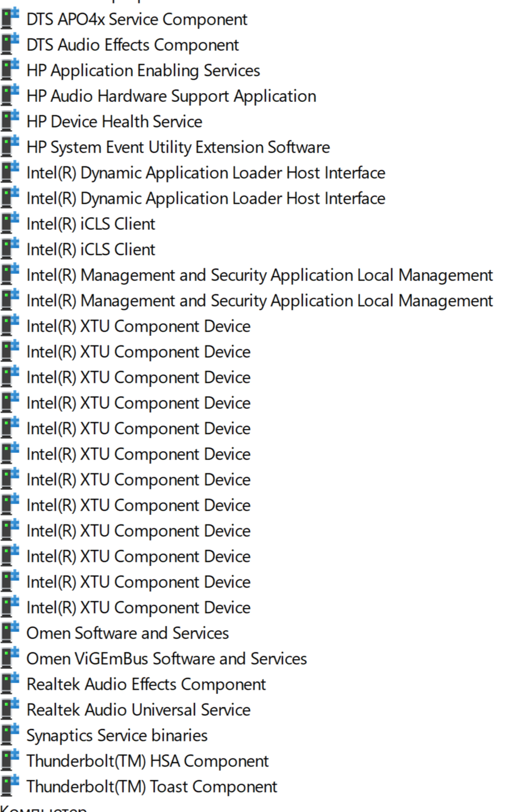The width and height of the screenshot is (528, 812).
Task: Select the HP System Event Utility Extension Software entry
Action: pos(178,147)
